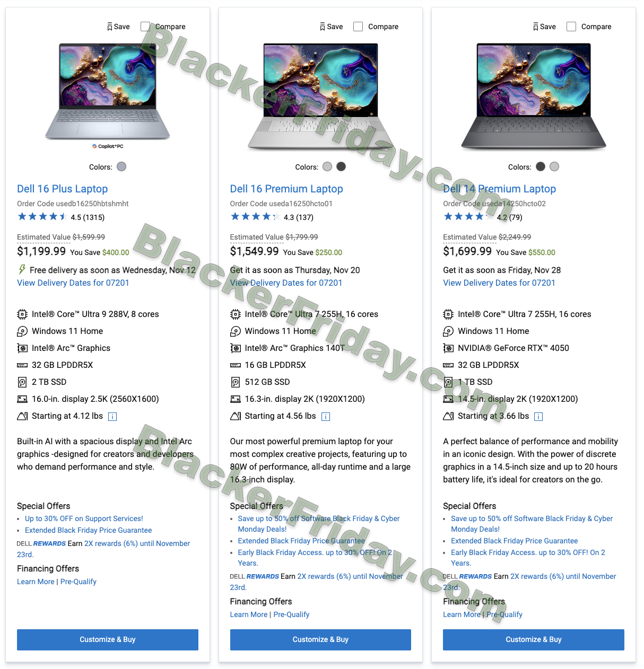The image size is (644, 669).
Task: Open Up to 30% OFF Support Services offer
Action: 84,518
